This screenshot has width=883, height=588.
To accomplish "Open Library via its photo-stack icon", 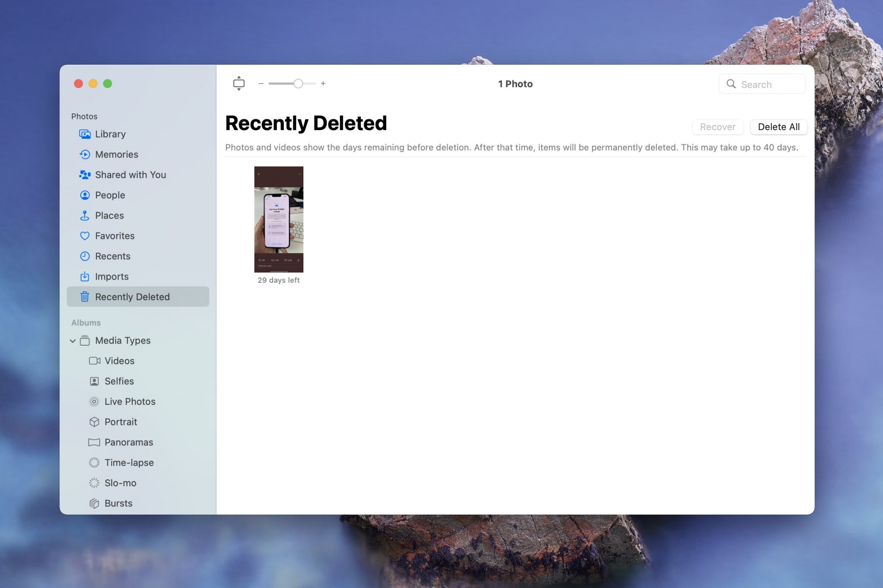I will tap(85, 134).
